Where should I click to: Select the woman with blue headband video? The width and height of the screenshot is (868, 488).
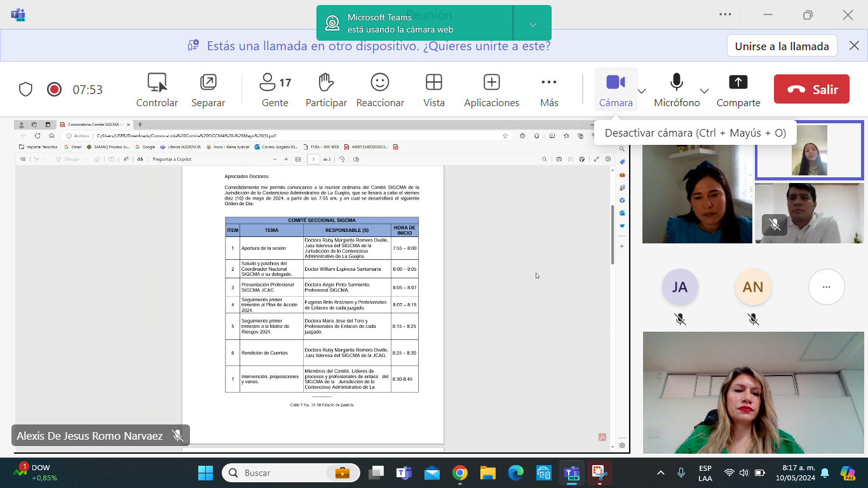[x=697, y=194]
